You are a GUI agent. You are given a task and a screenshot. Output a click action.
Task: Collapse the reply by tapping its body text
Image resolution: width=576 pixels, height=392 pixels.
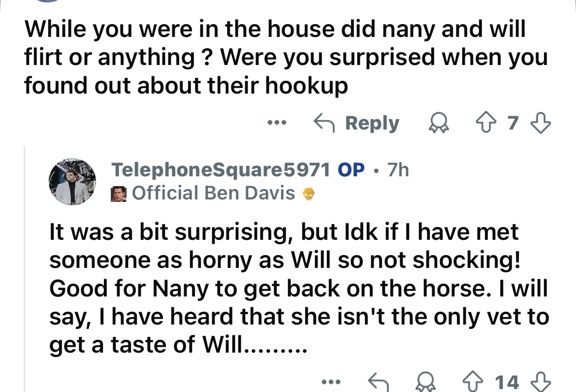[299, 288]
